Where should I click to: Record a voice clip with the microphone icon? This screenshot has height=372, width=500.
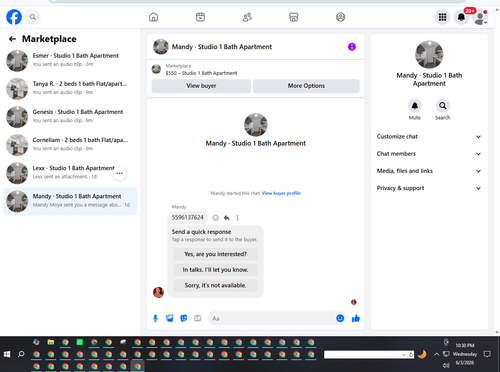click(x=155, y=318)
